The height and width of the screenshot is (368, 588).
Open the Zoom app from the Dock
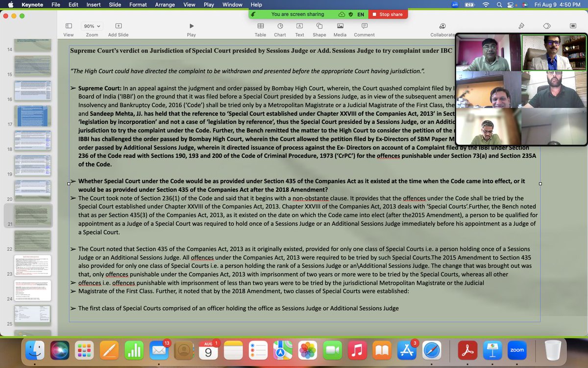point(517,350)
